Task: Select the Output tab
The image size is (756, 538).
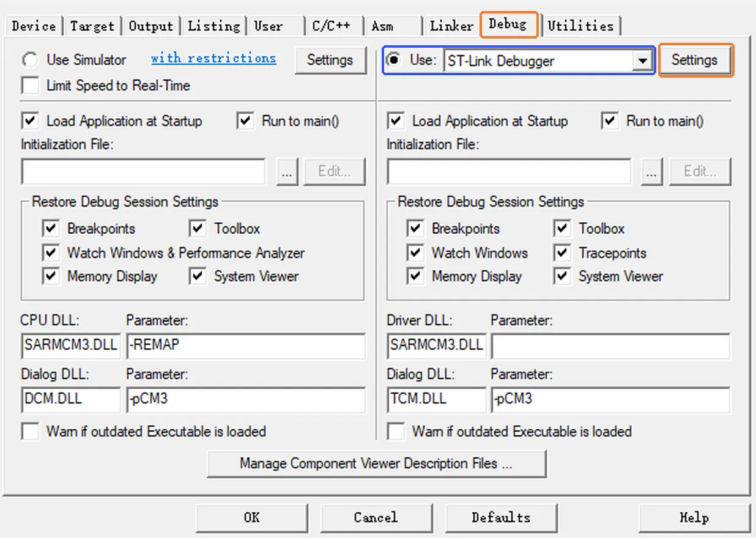Action: 150,26
